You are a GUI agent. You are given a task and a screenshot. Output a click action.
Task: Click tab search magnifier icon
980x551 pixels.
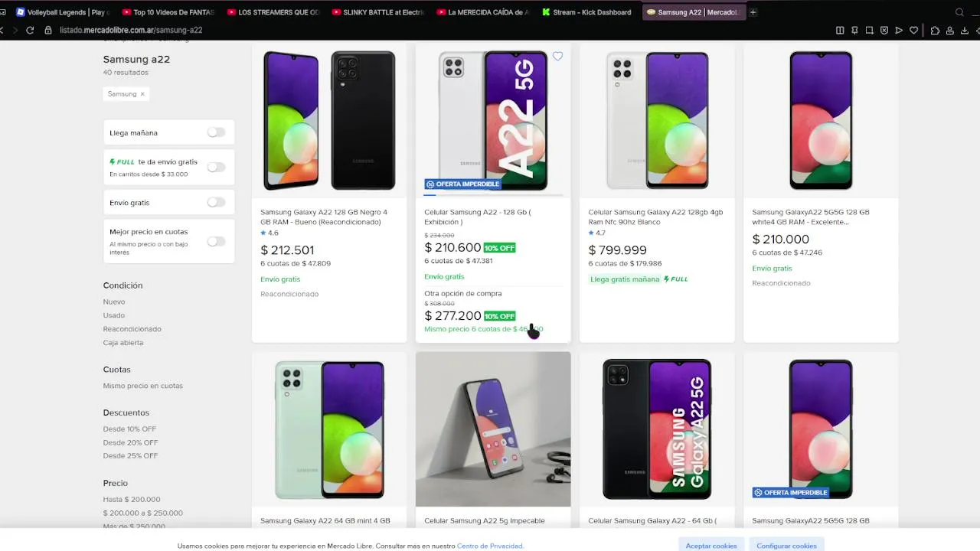(959, 12)
